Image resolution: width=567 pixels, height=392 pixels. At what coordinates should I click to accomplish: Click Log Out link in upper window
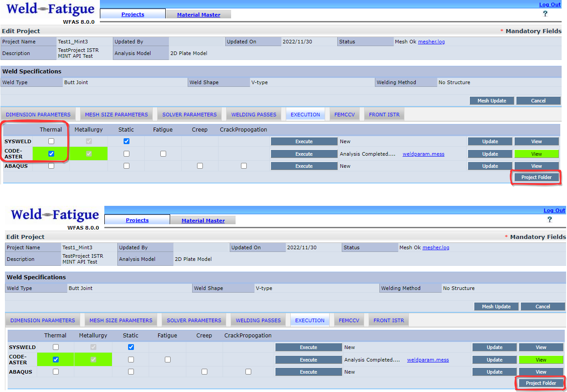550,4
